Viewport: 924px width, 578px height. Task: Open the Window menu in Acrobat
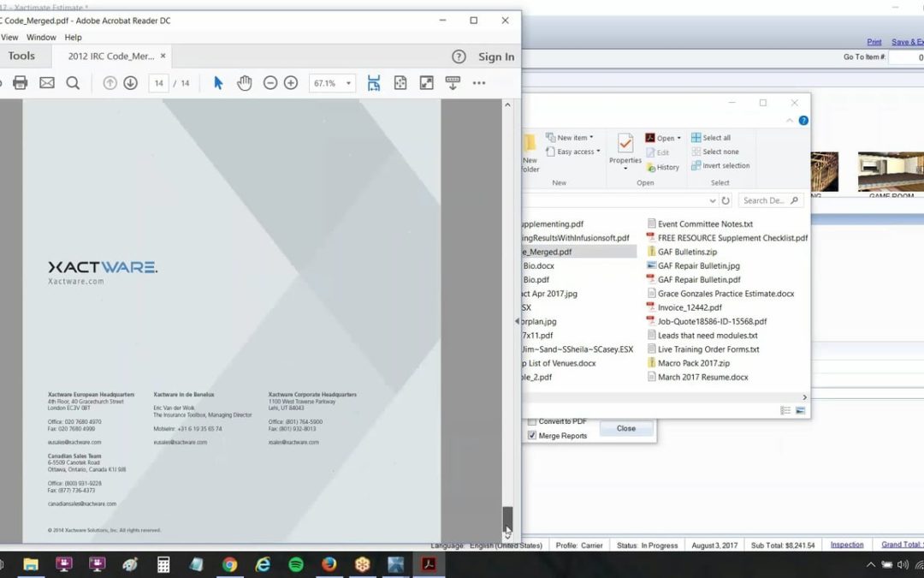41,37
